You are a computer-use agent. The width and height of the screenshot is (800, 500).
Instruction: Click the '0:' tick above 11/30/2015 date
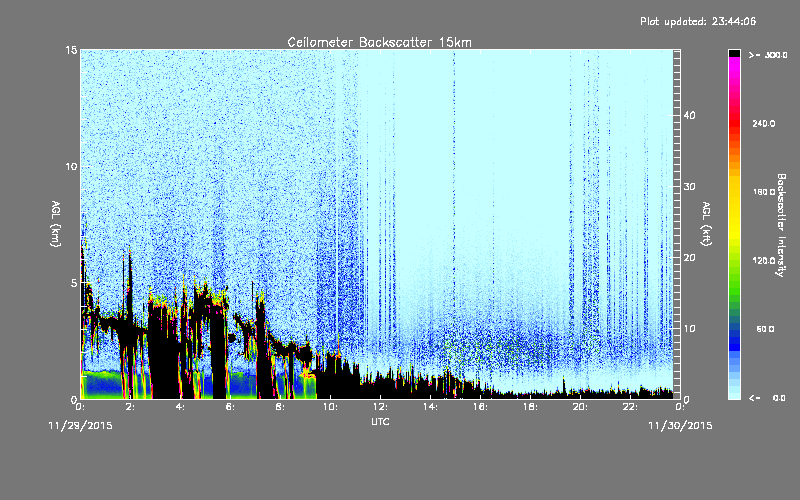[x=680, y=407]
